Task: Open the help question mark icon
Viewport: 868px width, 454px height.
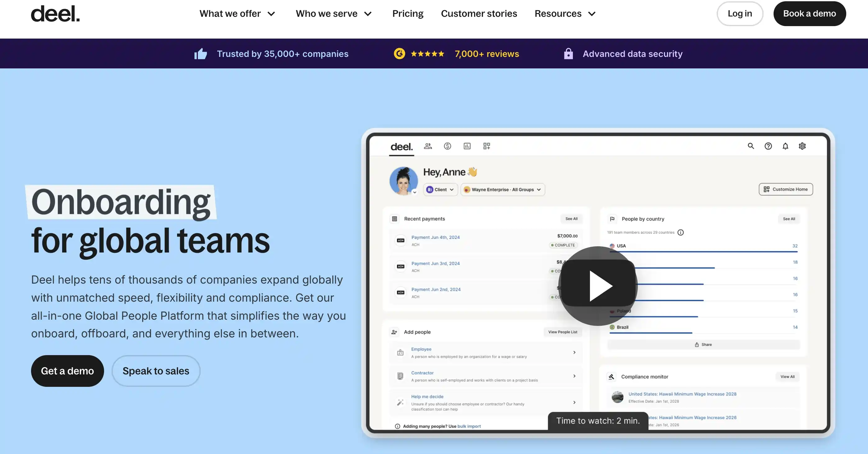Action: (x=768, y=146)
